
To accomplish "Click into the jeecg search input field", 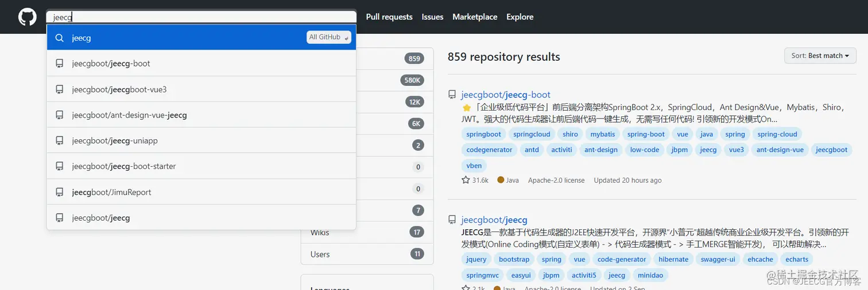I will click(201, 17).
